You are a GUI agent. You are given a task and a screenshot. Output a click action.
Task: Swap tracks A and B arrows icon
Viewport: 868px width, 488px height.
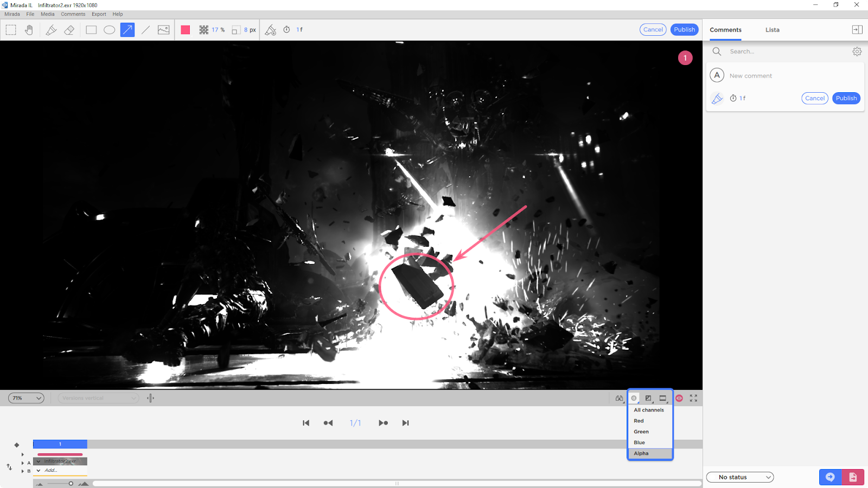tap(9, 467)
